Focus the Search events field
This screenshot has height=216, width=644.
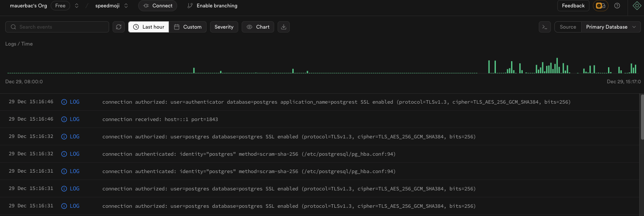coord(57,27)
